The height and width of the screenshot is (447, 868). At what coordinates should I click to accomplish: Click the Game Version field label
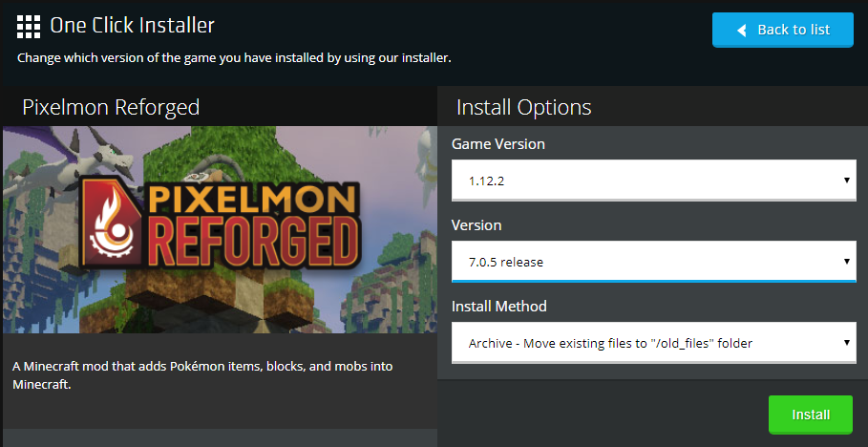click(498, 144)
